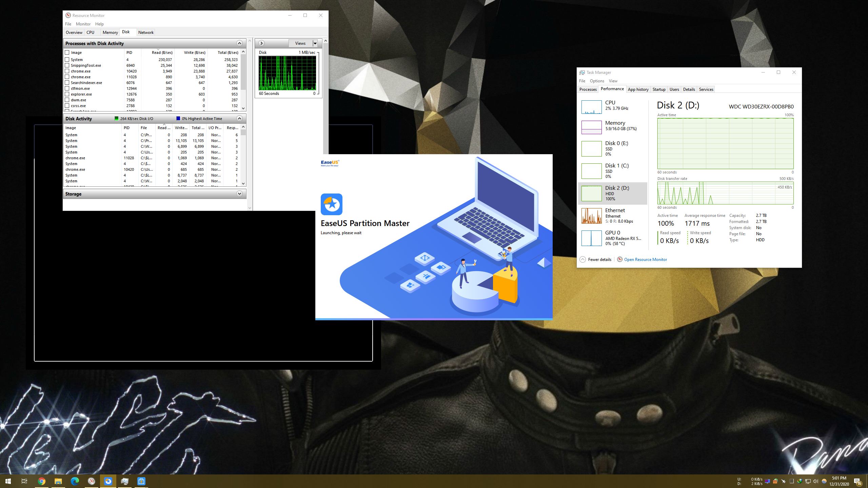This screenshot has width=868, height=488.
Task: Click the Open Resource Monitor link
Action: [645, 260]
